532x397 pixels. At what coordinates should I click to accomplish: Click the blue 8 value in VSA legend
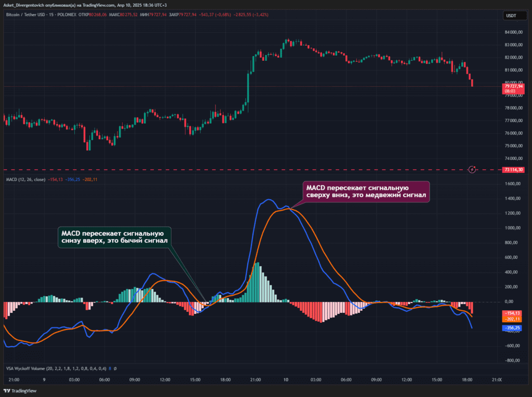[x=110, y=369]
